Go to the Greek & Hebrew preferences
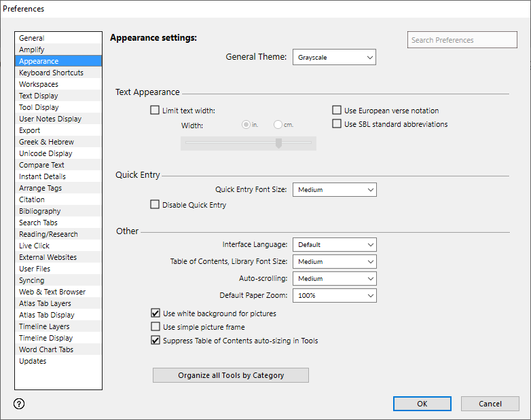Viewport: 531px width, 420px height. (46, 142)
